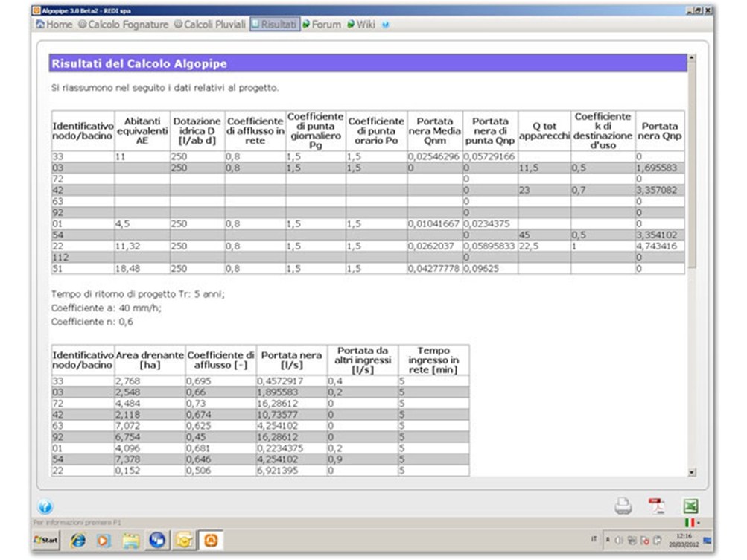Image resolution: width=747 pixels, height=560 pixels.
Task: Click the Algopipe app icon in taskbar
Action: click(211, 540)
